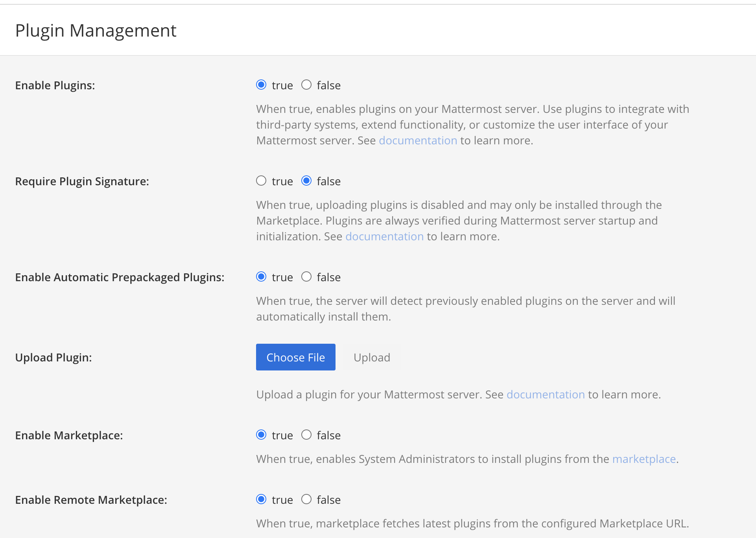Follow the marketplace link
The height and width of the screenshot is (538, 756).
[644, 459]
